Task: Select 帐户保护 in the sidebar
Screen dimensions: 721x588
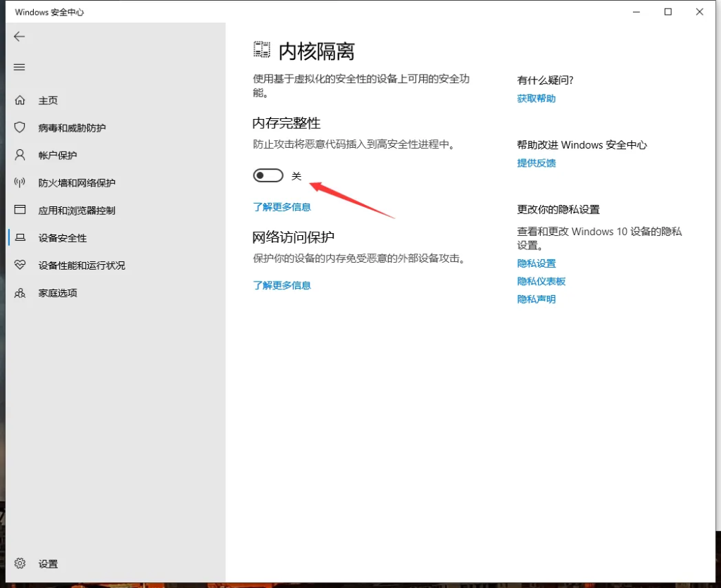Action: click(58, 156)
